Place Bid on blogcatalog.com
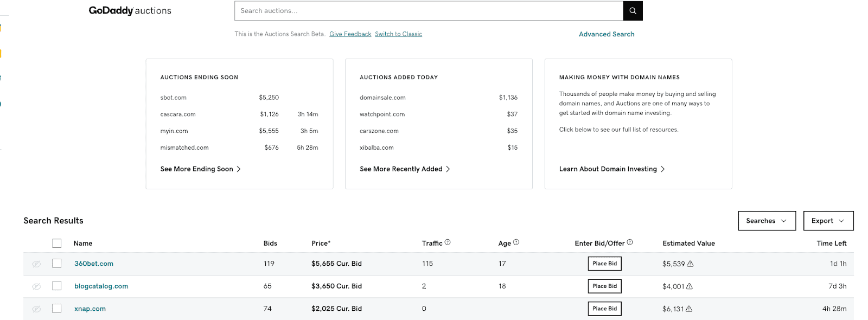The width and height of the screenshot is (868, 320). [605, 286]
